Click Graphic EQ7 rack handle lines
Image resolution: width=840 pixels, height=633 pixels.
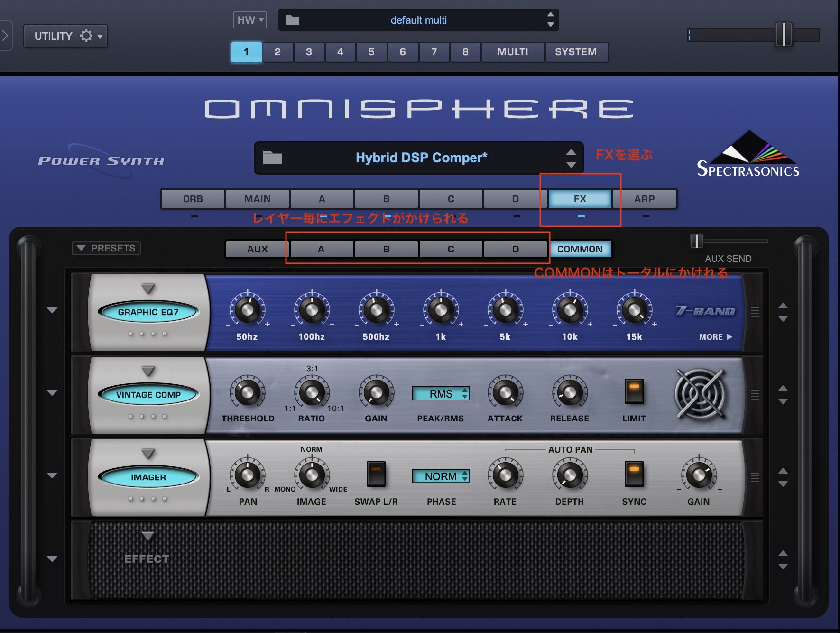click(755, 312)
